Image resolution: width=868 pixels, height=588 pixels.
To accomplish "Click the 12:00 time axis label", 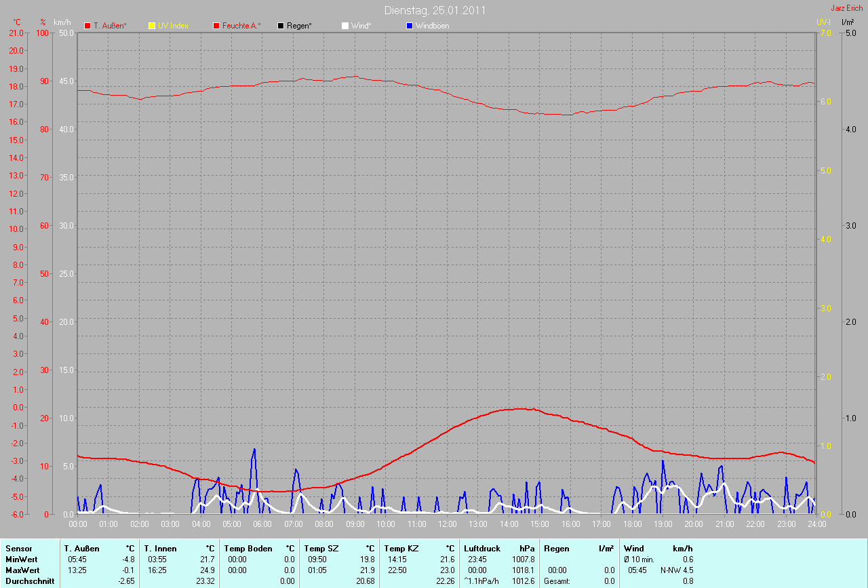I will 448,524.
